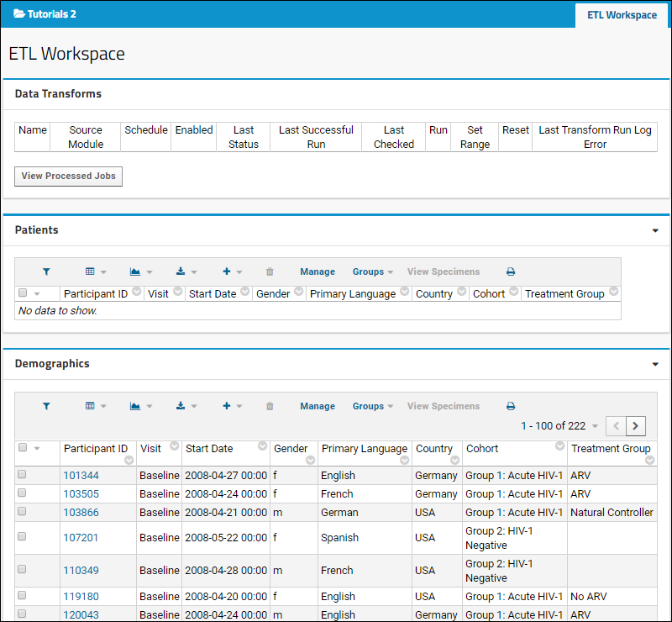Open Groups dropdown in Patients toolbar
This screenshot has width=672, height=622.
372,271
